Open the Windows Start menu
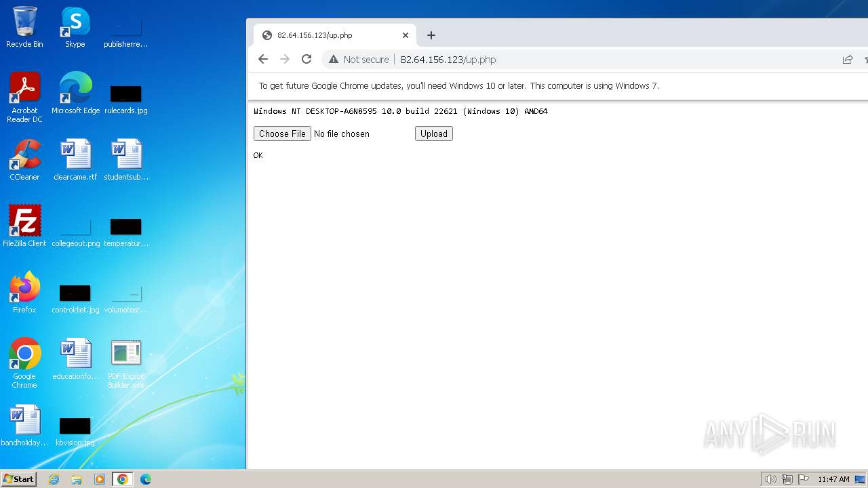 click(x=18, y=479)
